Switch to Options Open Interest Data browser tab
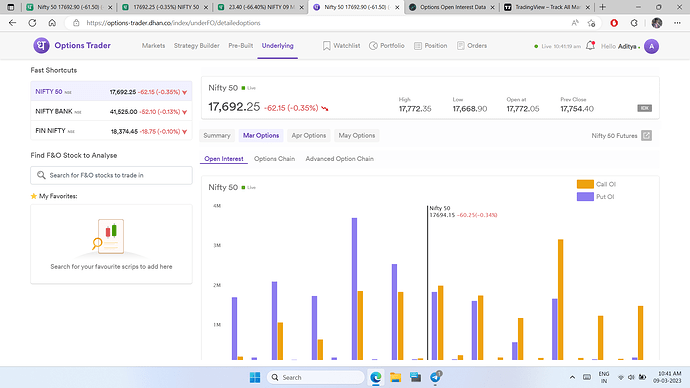Image resolution: width=690 pixels, height=388 pixels. pyautogui.click(x=452, y=7)
